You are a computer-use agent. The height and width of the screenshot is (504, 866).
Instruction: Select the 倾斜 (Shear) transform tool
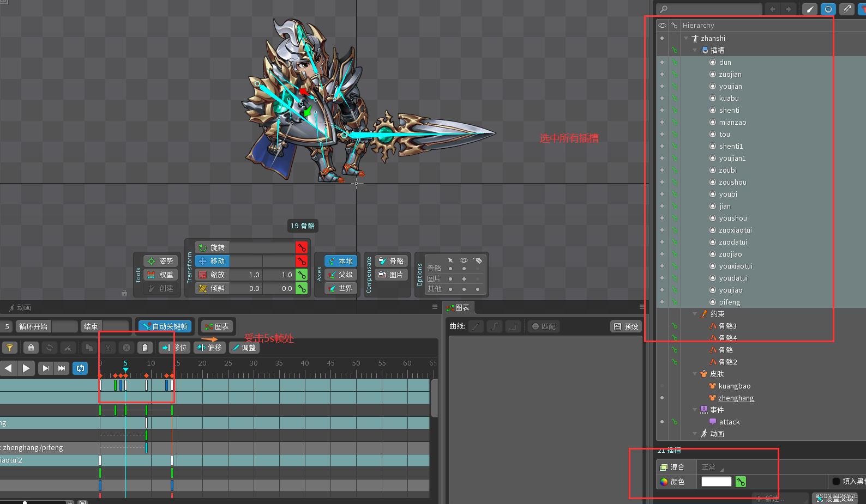(x=212, y=288)
